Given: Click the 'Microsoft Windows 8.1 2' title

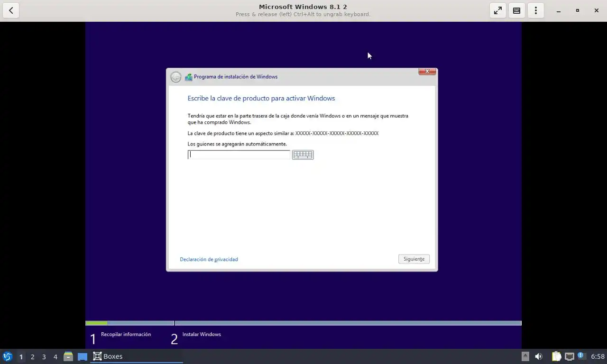Looking at the screenshot, I should click(x=303, y=7).
